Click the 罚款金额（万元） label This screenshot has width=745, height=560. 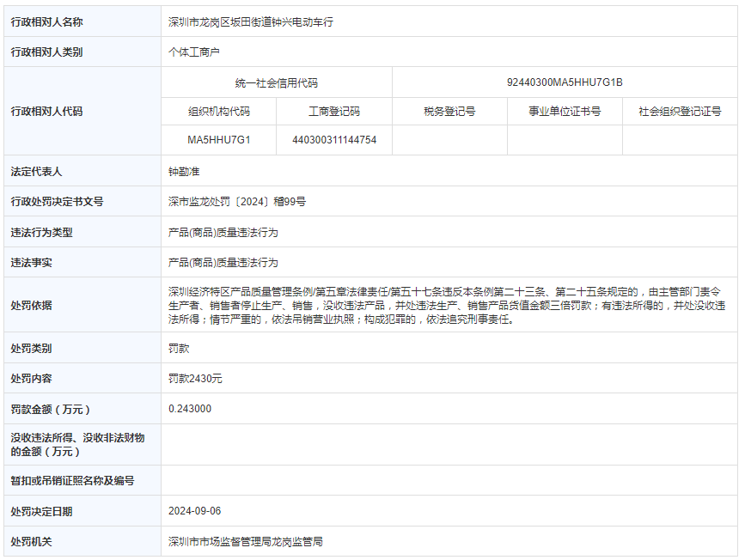[51, 410]
